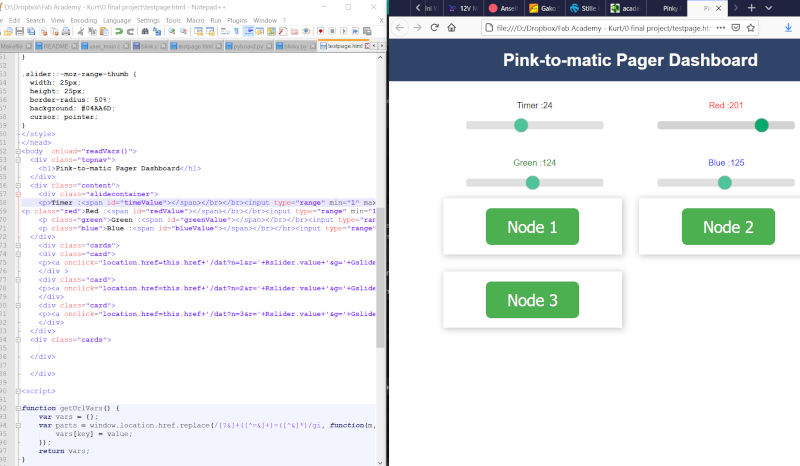Click the Save All icon in Notepad++
The height and width of the screenshot is (466, 800).
tap(31, 31)
